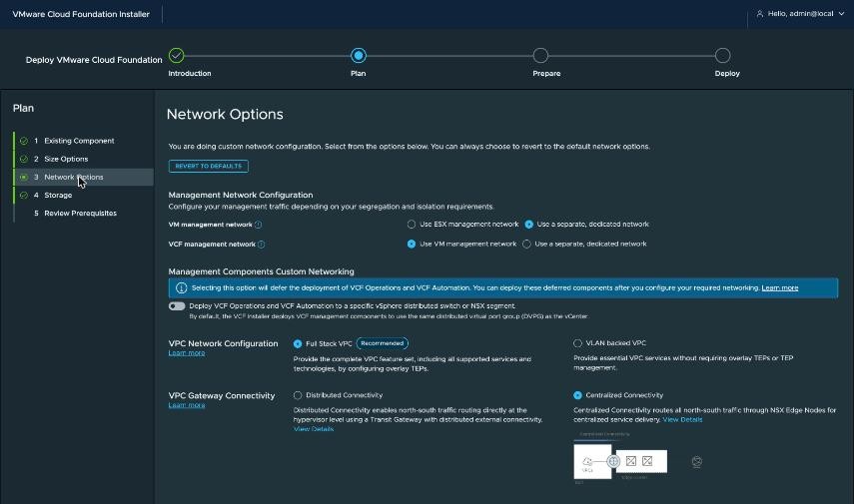Image resolution: width=854 pixels, height=504 pixels.
Task: Select the Centralized Connectivity radio option
Action: pyautogui.click(x=577, y=395)
